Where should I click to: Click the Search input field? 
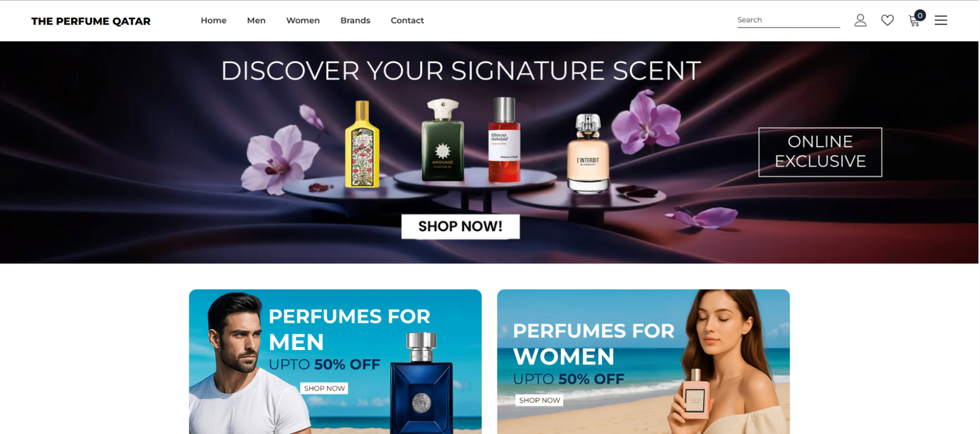(788, 20)
